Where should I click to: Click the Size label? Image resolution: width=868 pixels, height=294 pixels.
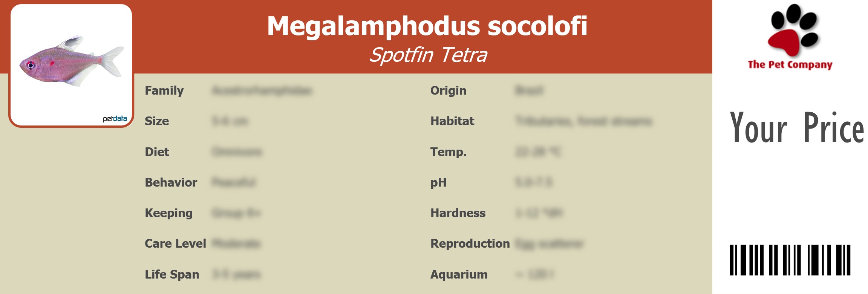157,121
